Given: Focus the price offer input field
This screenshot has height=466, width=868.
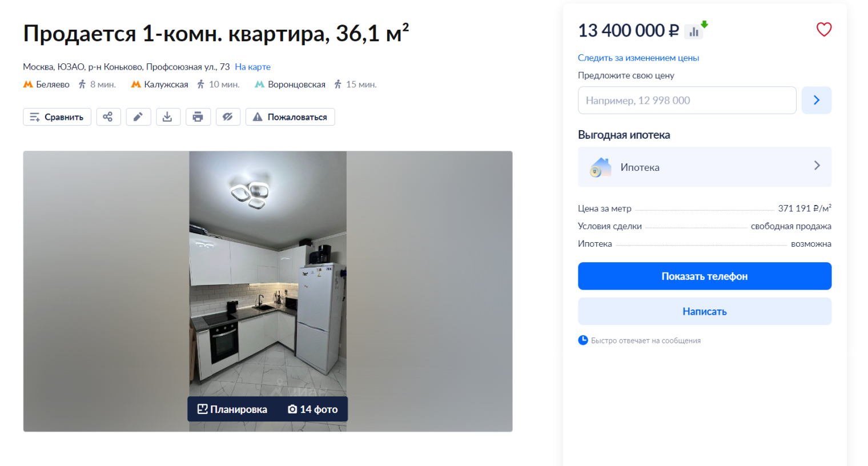Looking at the screenshot, I should tap(687, 101).
